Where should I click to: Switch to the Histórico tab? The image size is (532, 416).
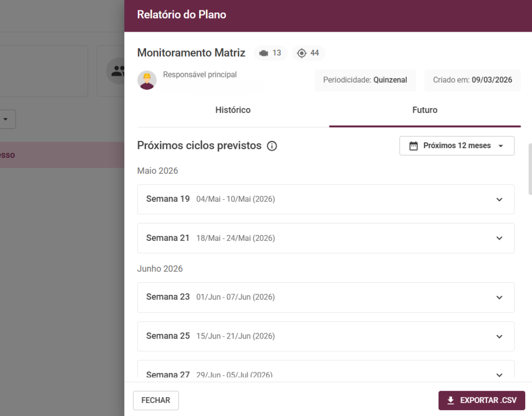coord(233,110)
